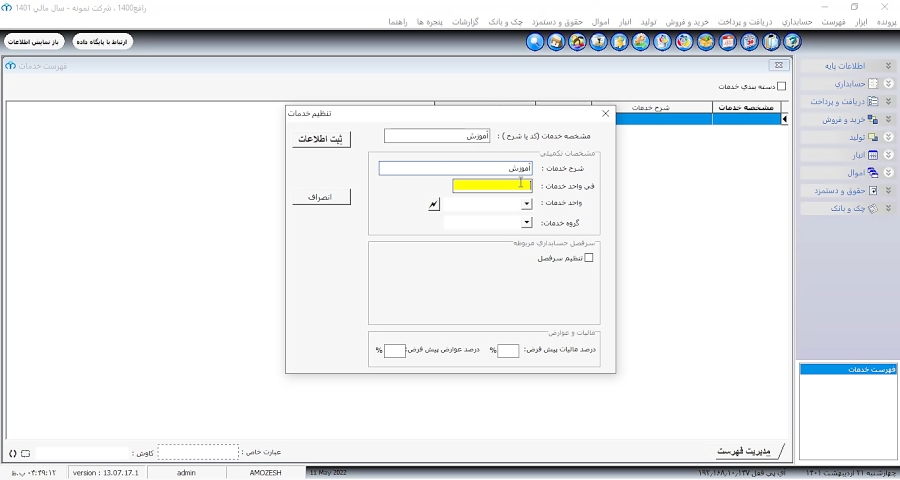Open the گروه خدمات dropdown
The width and height of the screenshot is (900, 480).
(527, 223)
